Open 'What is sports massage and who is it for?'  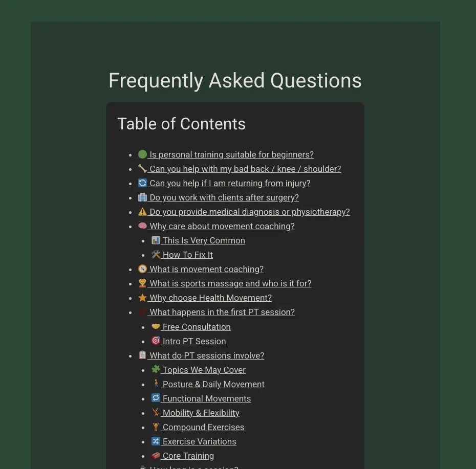230,284
